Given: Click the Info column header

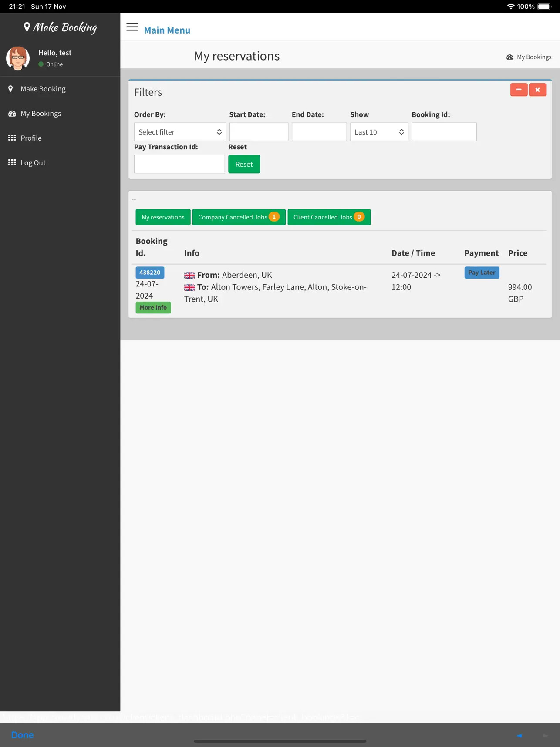Looking at the screenshot, I should pos(192,253).
